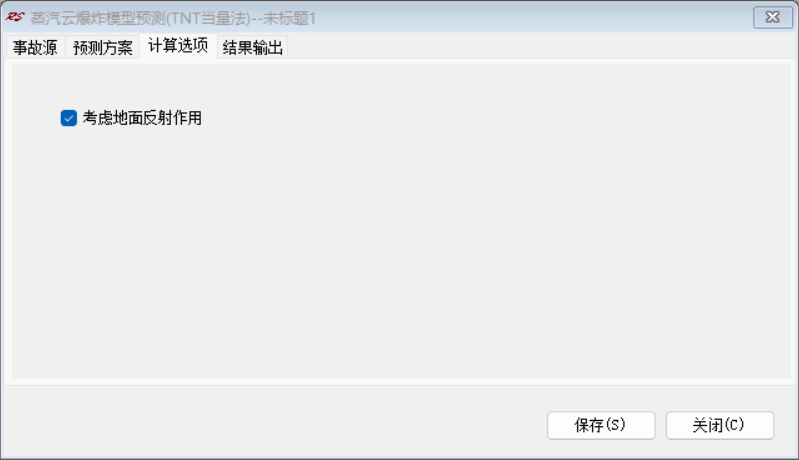Screen dimensions: 799x460
Task: View accident source settings via 事故源
Action: [35, 47]
